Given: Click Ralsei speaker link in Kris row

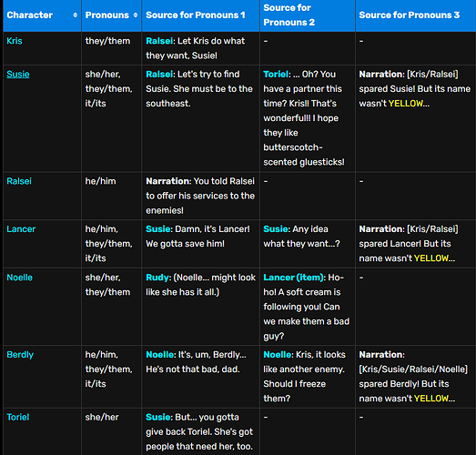Looking at the screenshot, I should (x=159, y=41).
